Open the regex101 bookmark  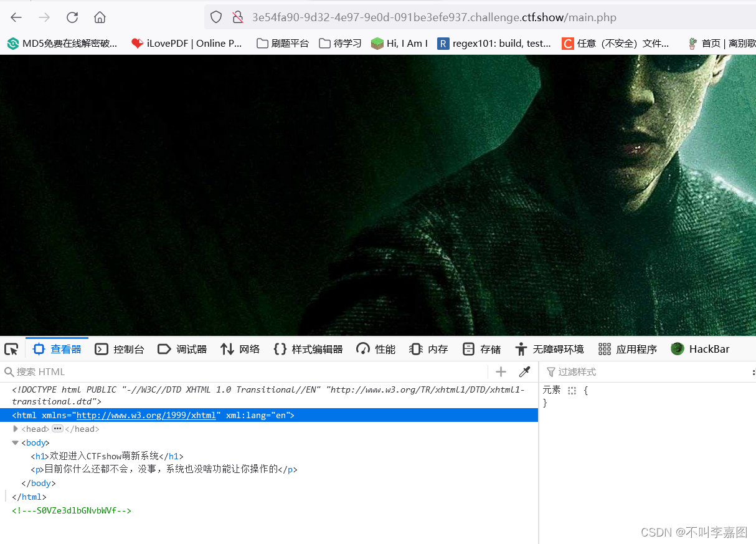point(494,43)
